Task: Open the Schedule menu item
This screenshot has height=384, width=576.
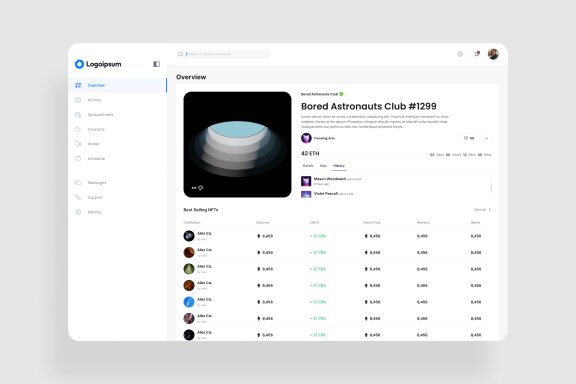Action: click(118, 159)
